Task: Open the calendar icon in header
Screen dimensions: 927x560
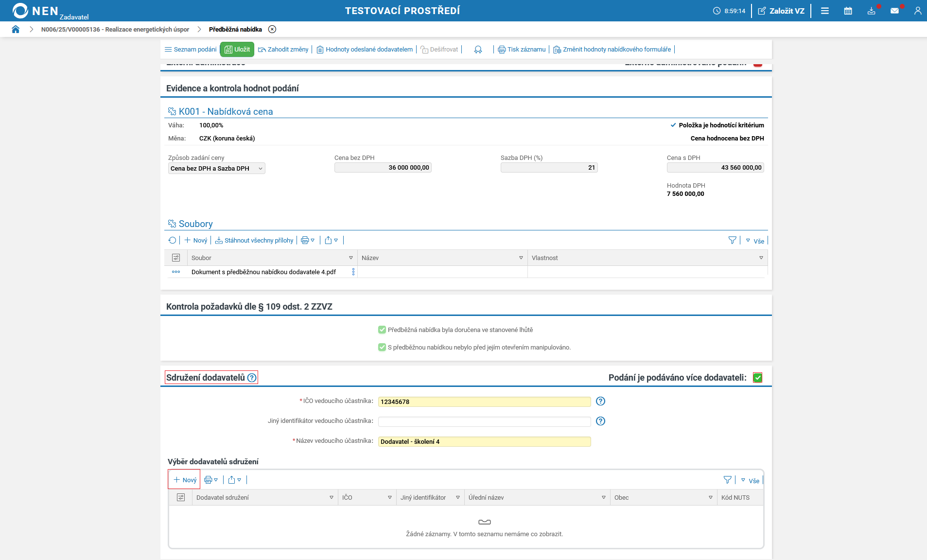Action: click(848, 11)
